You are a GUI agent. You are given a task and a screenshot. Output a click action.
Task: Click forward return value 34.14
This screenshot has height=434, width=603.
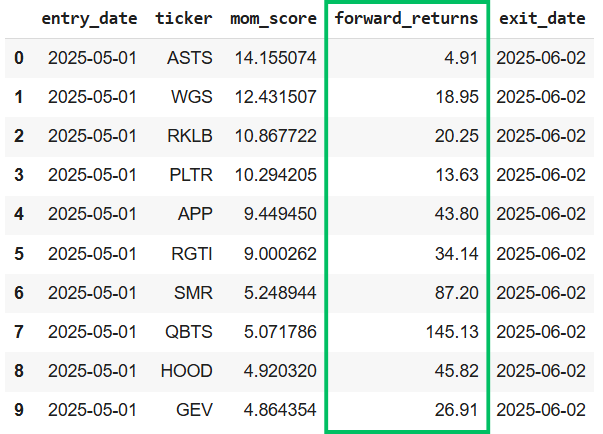coord(456,254)
